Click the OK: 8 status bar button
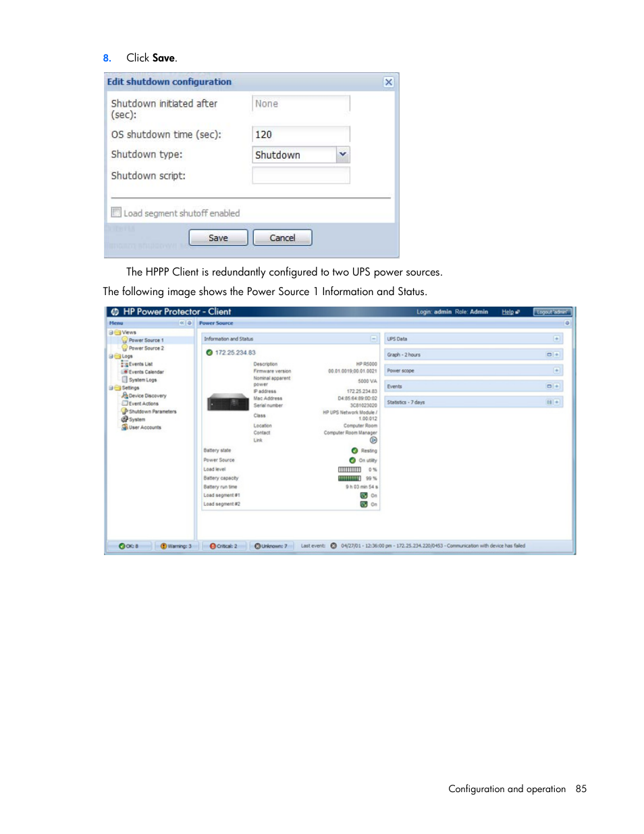The width and height of the screenshot is (644, 834). (130, 546)
